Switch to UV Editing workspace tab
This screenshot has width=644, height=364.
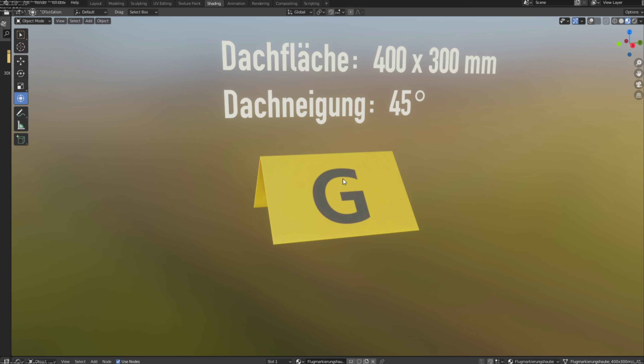[x=162, y=4]
